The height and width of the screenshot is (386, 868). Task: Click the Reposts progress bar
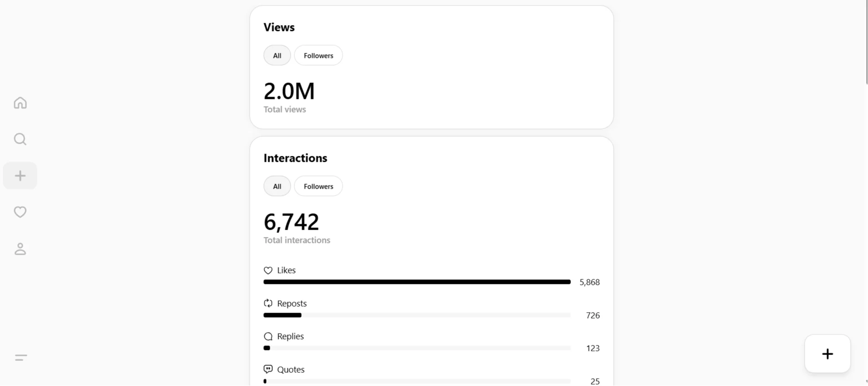[x=416, y=315]
